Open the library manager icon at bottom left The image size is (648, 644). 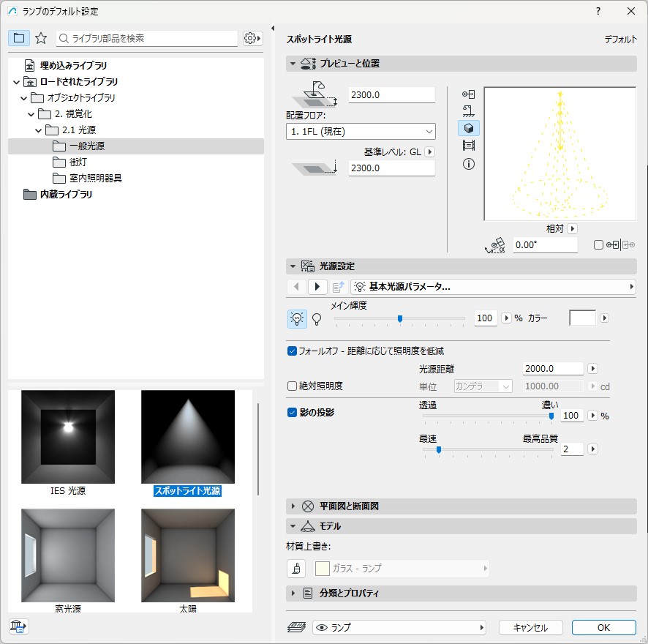click(19, 626)
